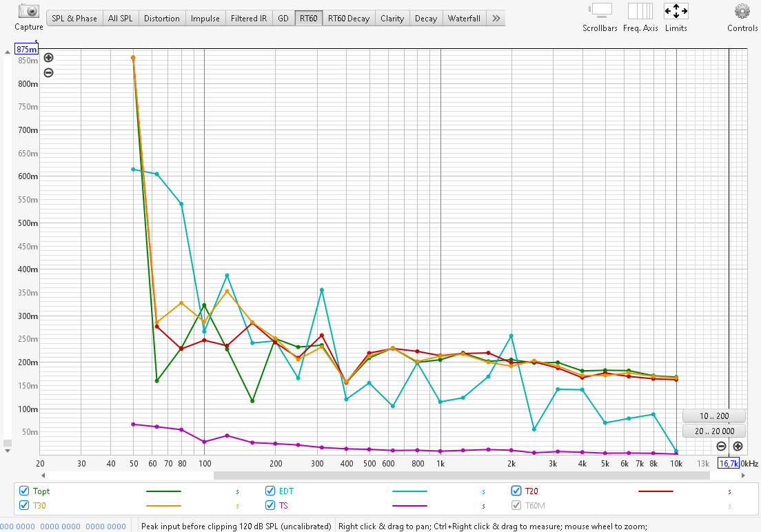Click the horizontal scrollbar thumb

point(462,475)
